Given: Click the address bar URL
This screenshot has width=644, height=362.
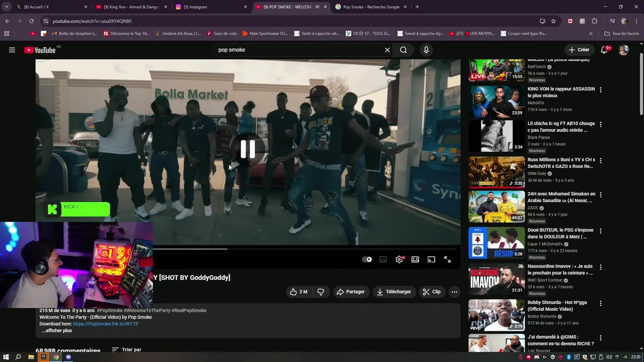Looking at the screenshot, I should point(92,21).
